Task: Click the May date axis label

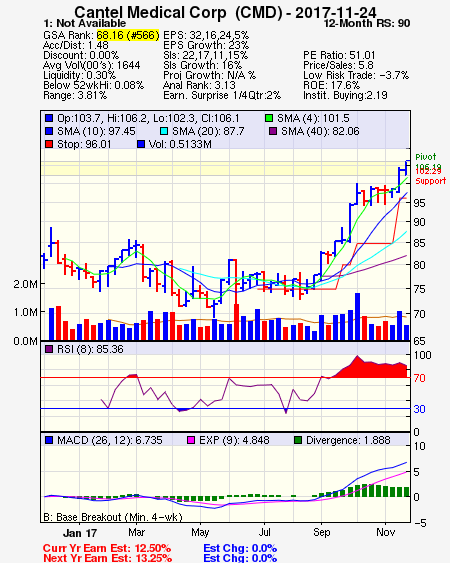Action: coord(200,532)
